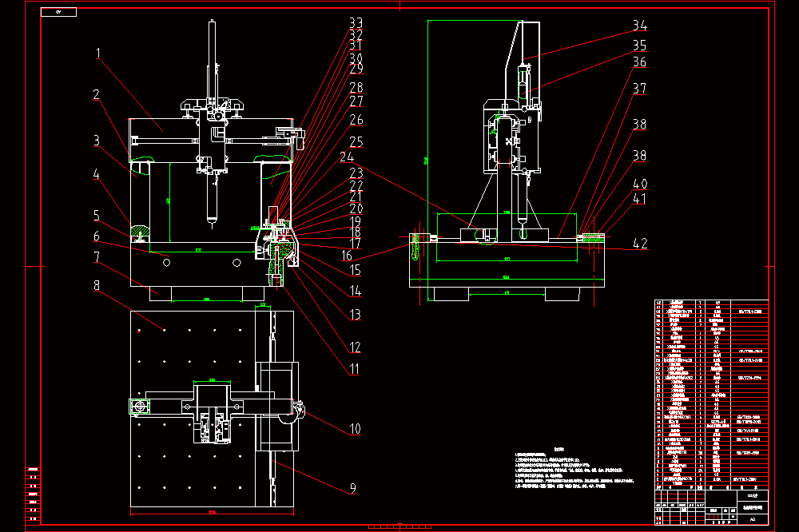Click part callout number 3
The width and height of the screenshot is (799, 532).
click(x=97, y=140)
